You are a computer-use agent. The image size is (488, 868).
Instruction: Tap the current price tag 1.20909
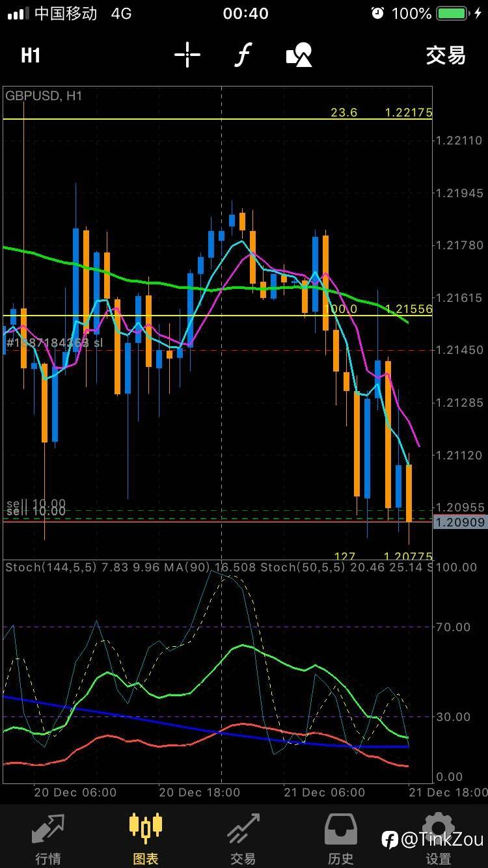click(460, 522)
